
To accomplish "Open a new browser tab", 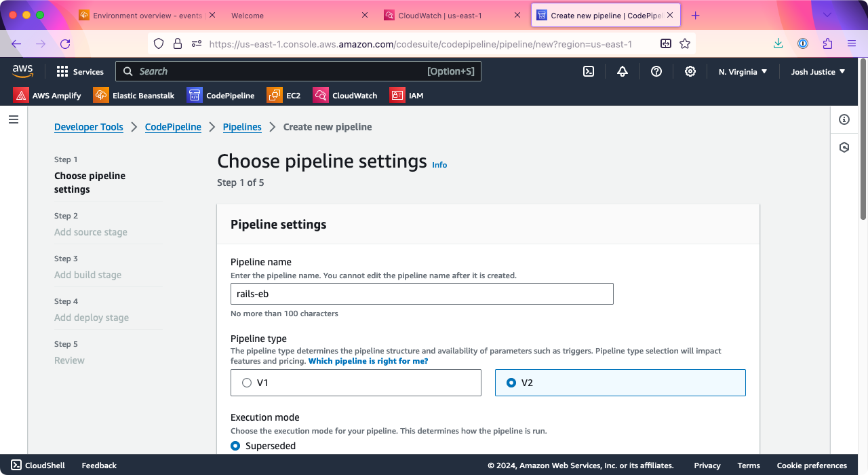I will point(695,15).
